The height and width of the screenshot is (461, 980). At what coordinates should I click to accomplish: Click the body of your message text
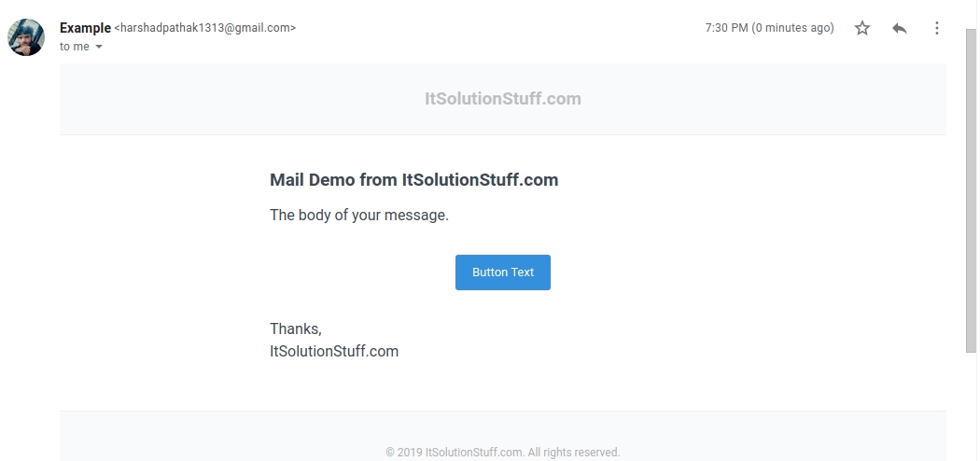pos(359,216)
